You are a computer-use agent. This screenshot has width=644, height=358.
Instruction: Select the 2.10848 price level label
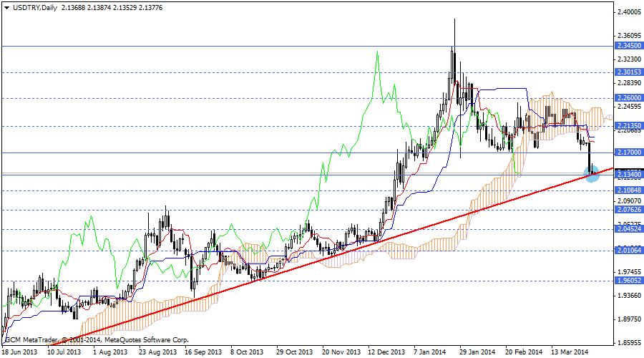(629, 190)
